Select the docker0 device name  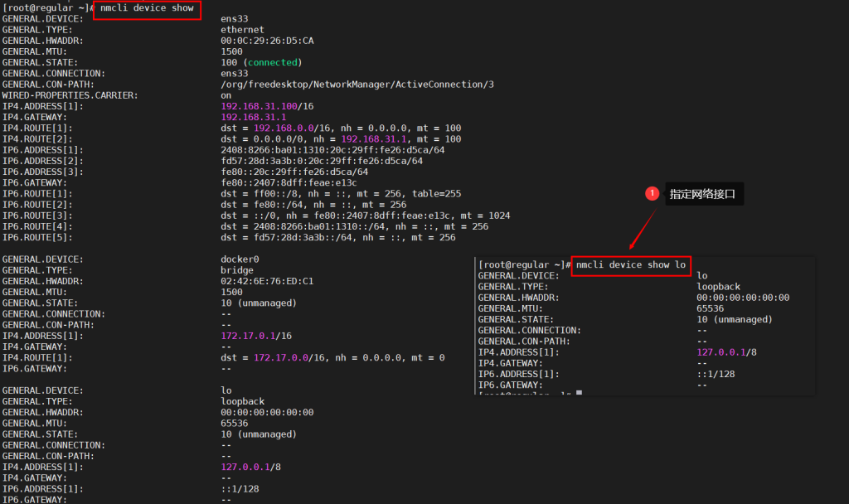pos(240,259)
